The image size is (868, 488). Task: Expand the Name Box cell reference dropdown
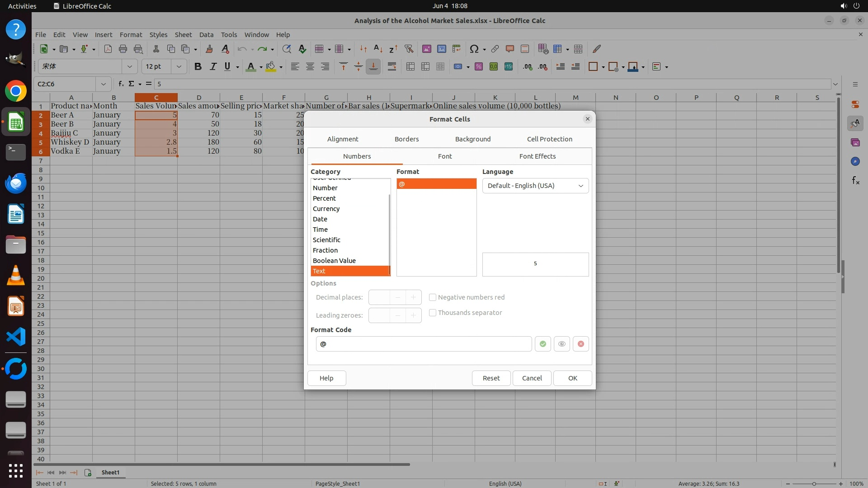[x=103, y=84]
